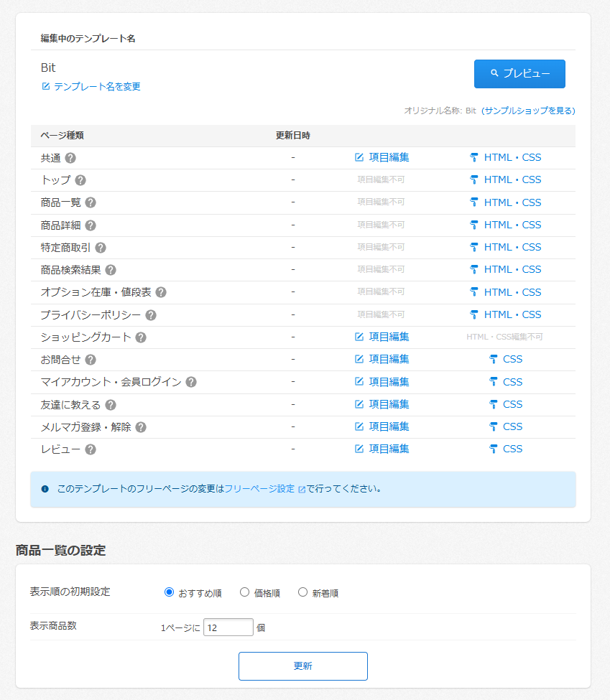The height and width of the screenshot is (700, 610).
Task: Click the help icon next to マイアカウント・会員ログイン
Action: pyautogui.click(x=190, y=381)
